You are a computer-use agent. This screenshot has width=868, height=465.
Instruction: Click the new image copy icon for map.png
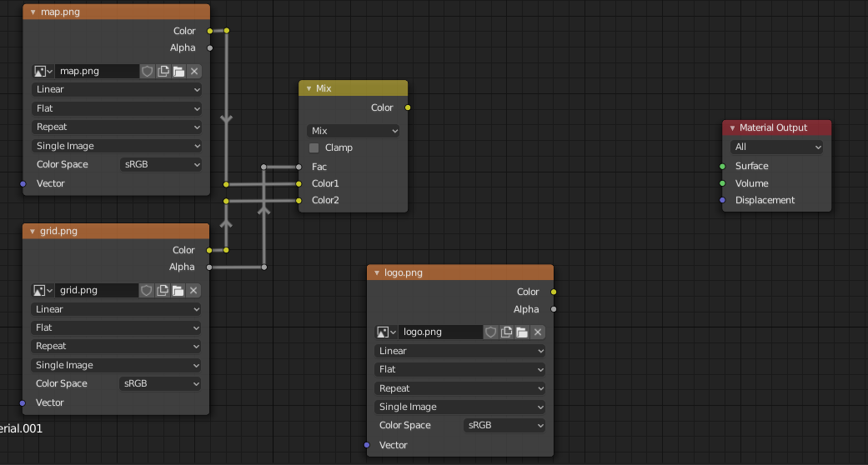[163, 72]
